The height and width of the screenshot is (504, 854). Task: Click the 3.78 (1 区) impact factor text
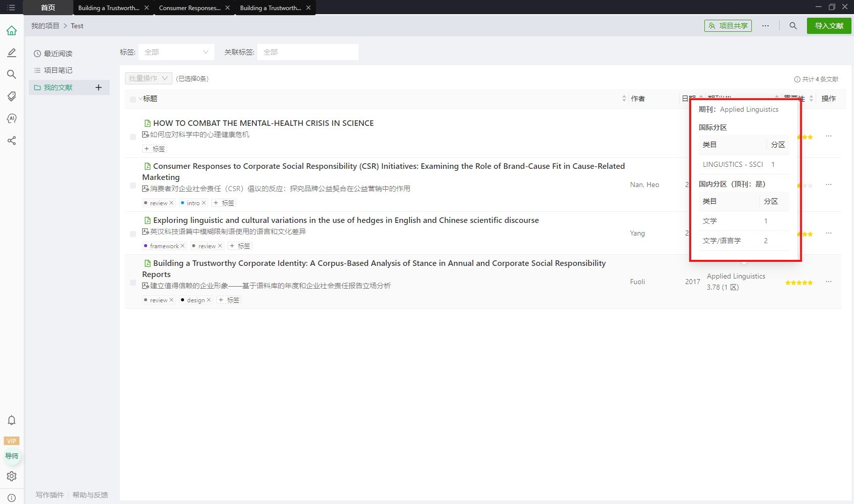coord(723,287)
